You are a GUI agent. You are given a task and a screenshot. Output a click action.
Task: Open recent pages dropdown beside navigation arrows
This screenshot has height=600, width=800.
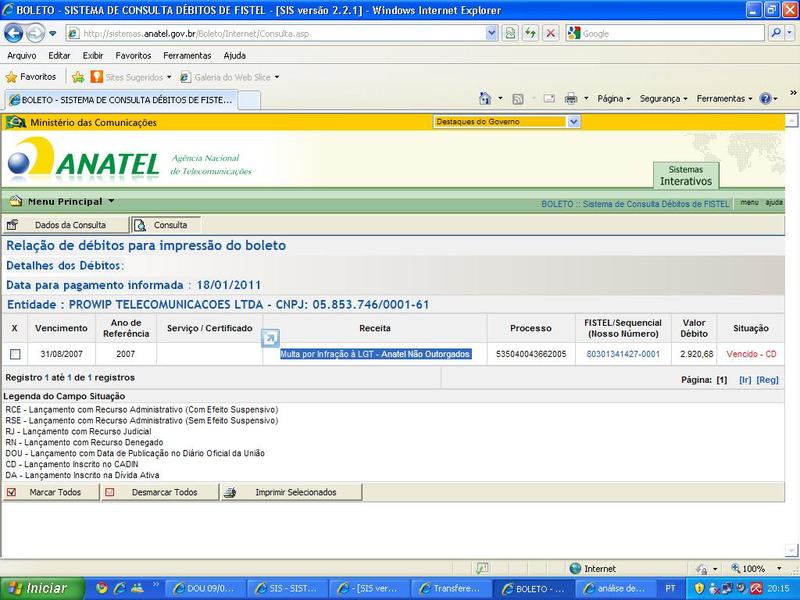53,34
